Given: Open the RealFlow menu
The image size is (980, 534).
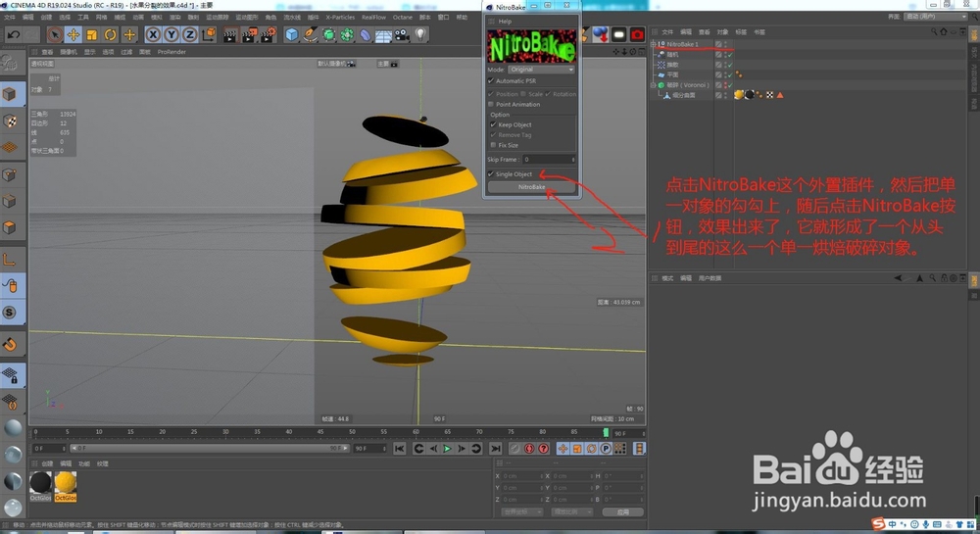Looking at the screenshot, I should pos(373,17).
